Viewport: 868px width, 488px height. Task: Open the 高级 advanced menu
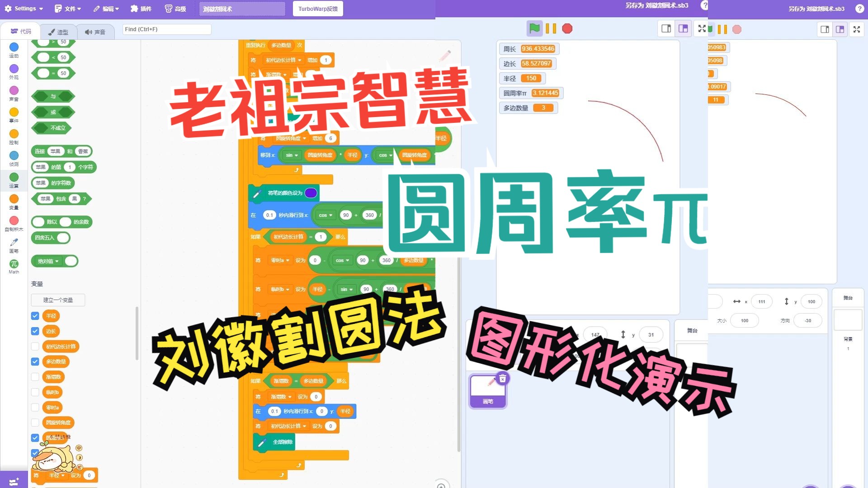pos(175,9)
